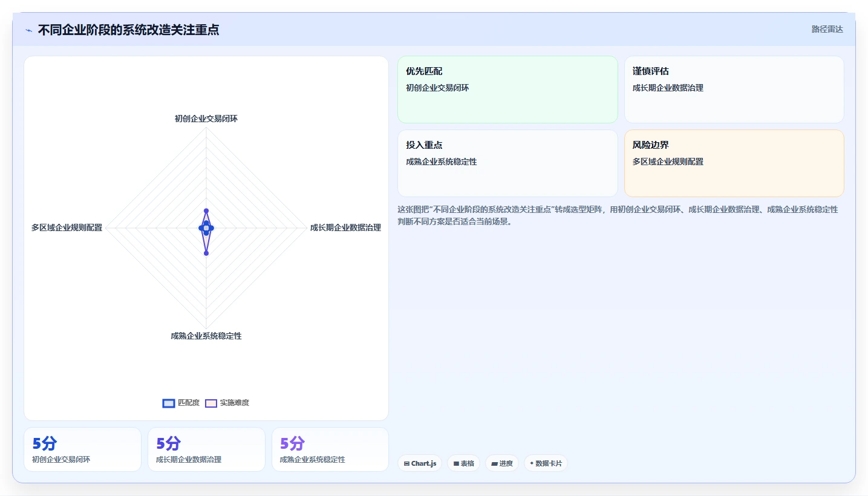Click the Chart.js chip icon
This screenshot has height=496, width=868.
click(x=406, y=464)
